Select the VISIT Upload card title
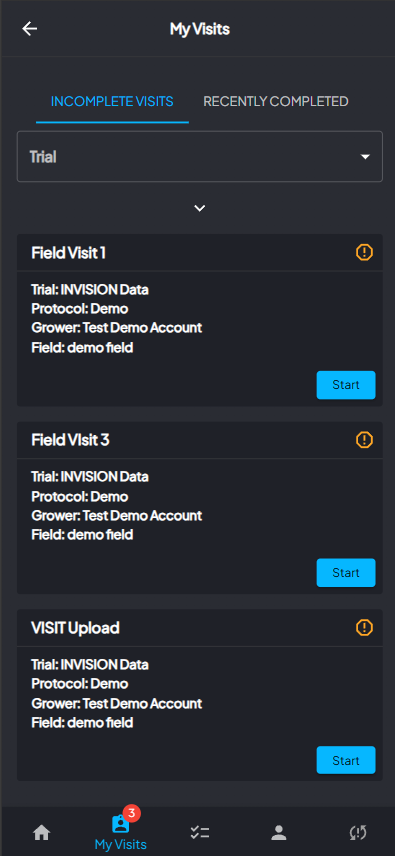Image resolution: width=395 pixels, height=856 pixels. point(75,628)
